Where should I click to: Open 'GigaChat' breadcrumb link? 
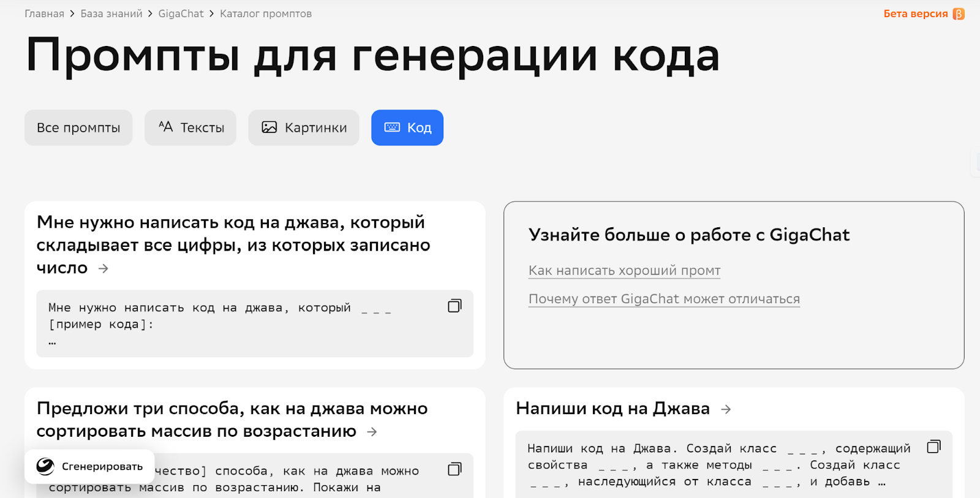(x=181, y=13)
